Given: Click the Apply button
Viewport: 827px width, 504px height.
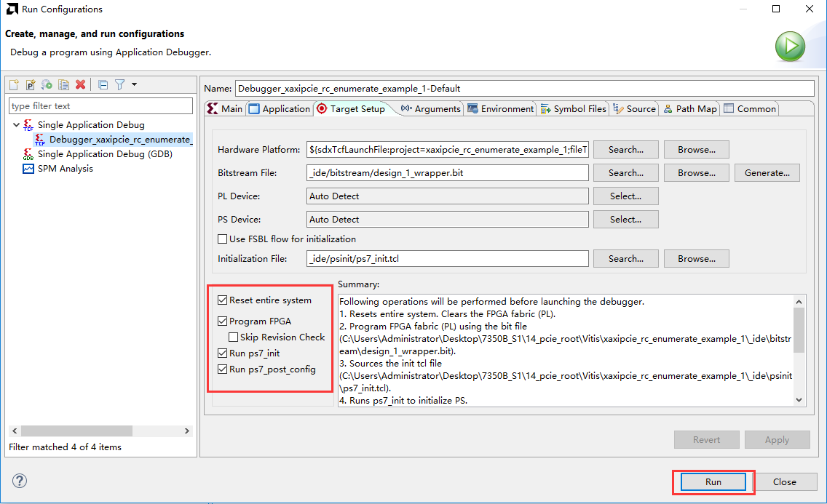Looking at the screenshot, I should coord(777,440).
